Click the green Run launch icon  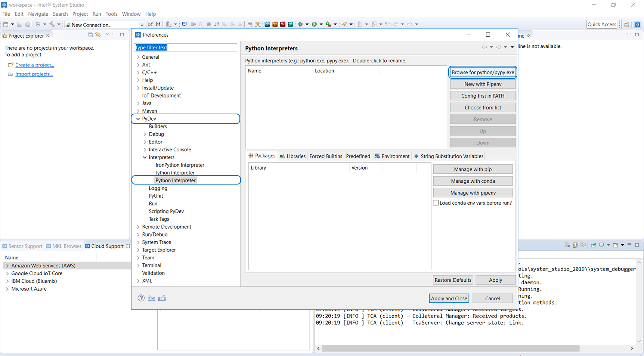(x=314, y=24)
